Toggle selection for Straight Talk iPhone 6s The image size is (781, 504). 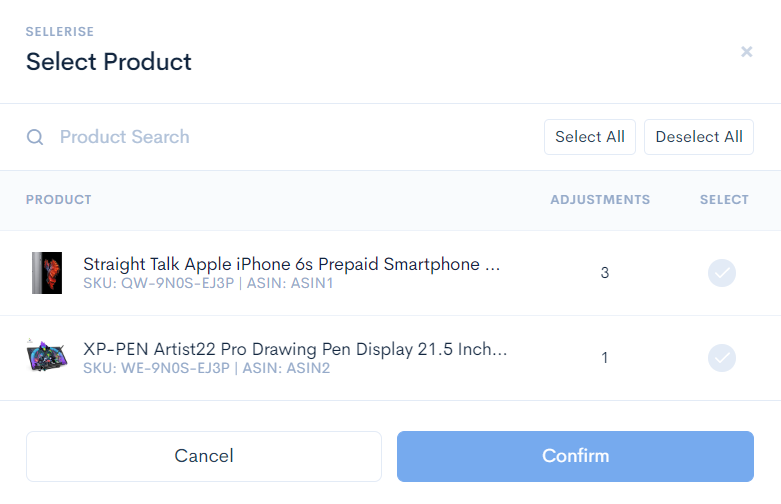click(x=722, y=273)
